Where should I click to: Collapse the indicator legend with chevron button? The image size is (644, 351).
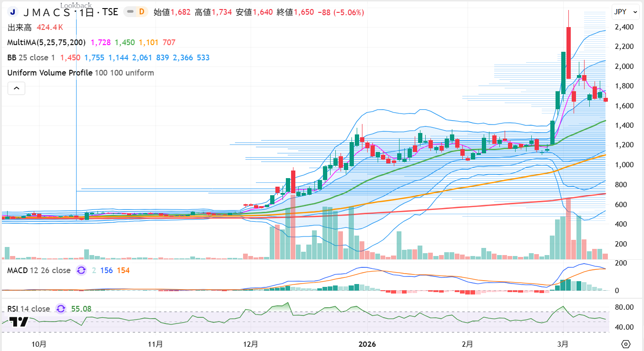tap(16, 88)
